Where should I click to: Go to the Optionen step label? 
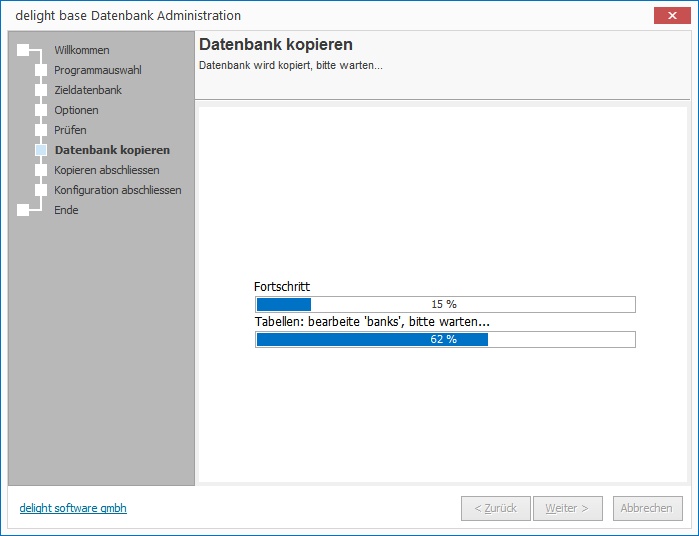pyautogui.click(x=76, y=110)
